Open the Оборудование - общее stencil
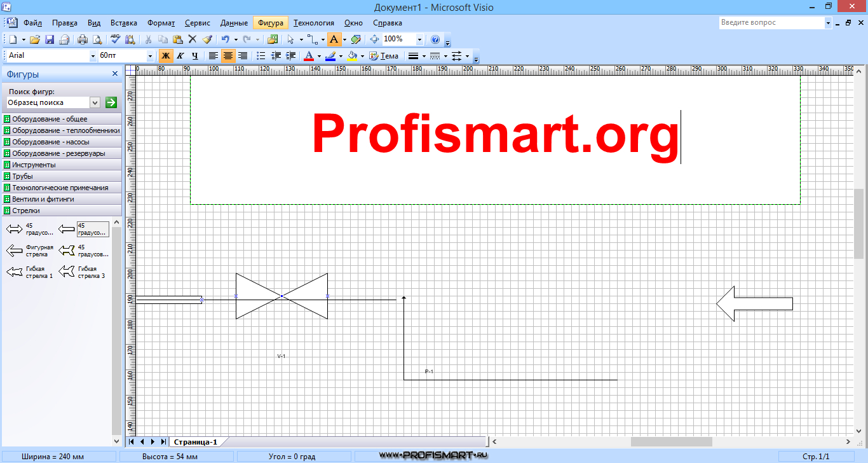Image resolution: width=868 pixels, height=463 pixels. (x=60, y=119)
